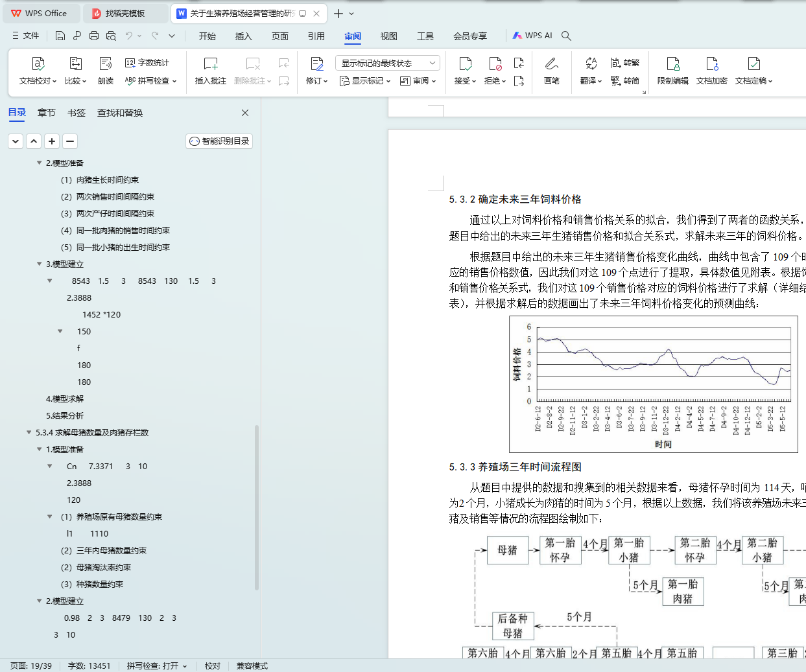The width and height of the screenshot is (806, 672).
Task: Open the 拼写检查 dropdown
Action: point(150,81)
